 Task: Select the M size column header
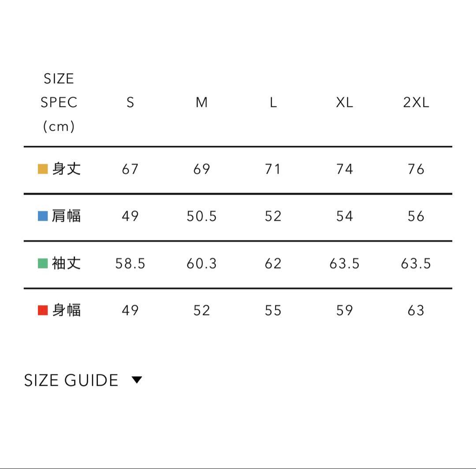coord(201,103)
